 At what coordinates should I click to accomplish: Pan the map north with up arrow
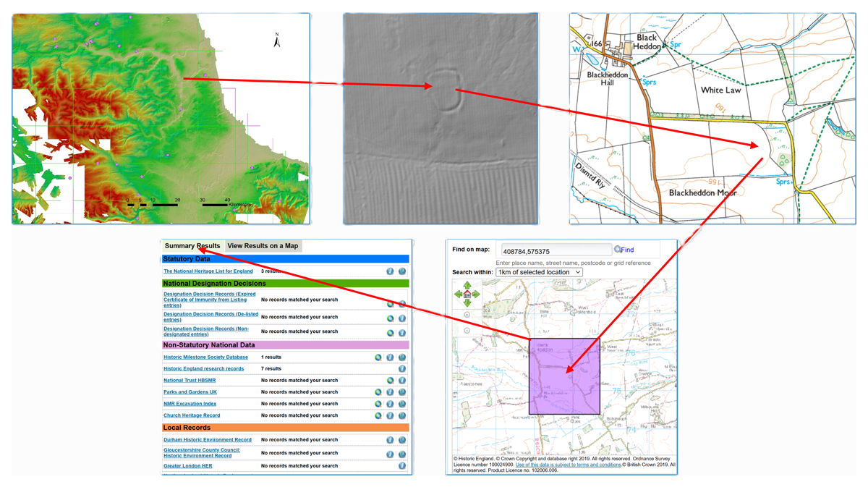467,286
